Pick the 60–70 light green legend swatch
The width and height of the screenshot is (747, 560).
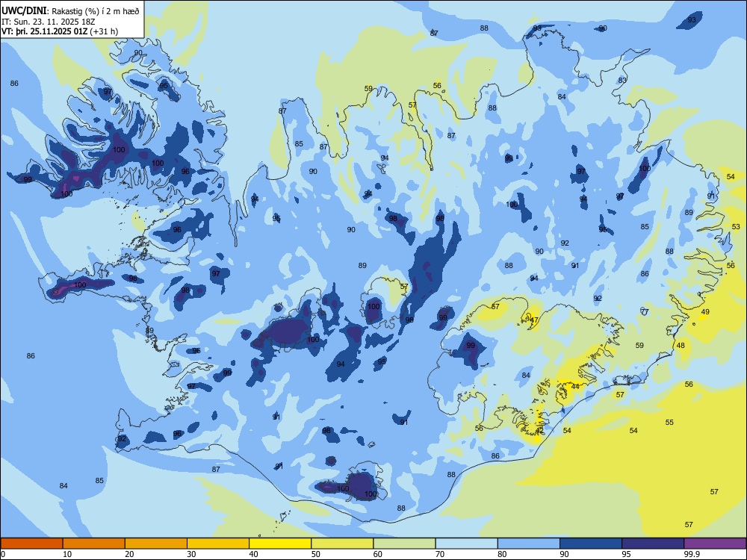(404, 544)
